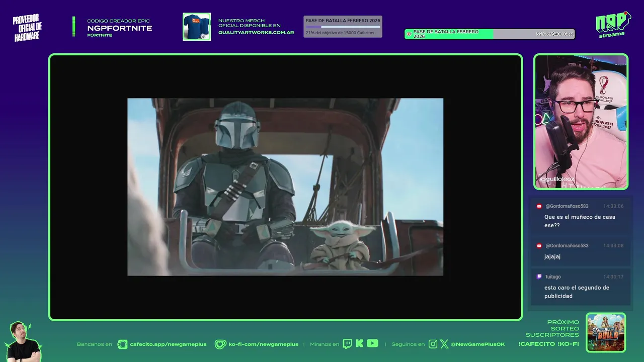Click the 'Miranos en' label
The height and width of the screenshot is (362, 644).
point(325,344)
